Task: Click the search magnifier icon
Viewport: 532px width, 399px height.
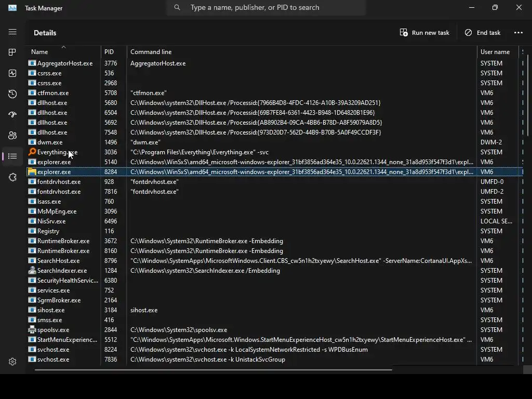Action: click(x=177, y=7)
